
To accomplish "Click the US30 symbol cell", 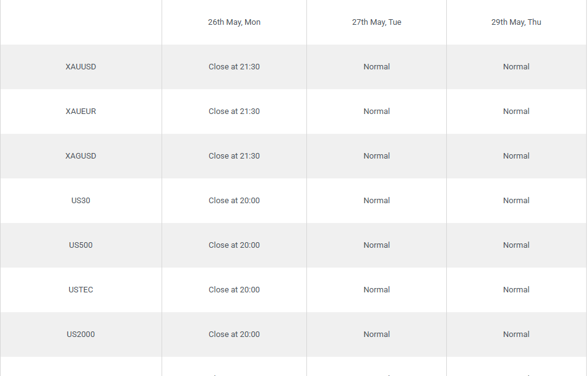I will coord(81,201).
